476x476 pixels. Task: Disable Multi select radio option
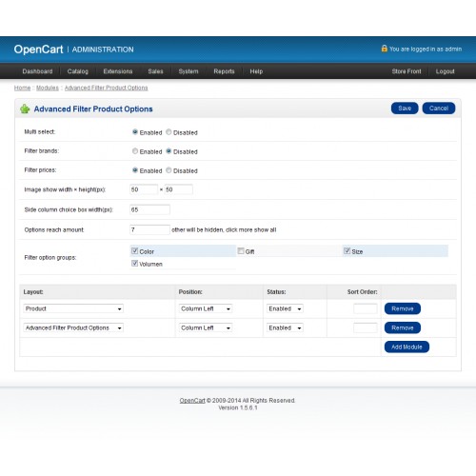169,132
